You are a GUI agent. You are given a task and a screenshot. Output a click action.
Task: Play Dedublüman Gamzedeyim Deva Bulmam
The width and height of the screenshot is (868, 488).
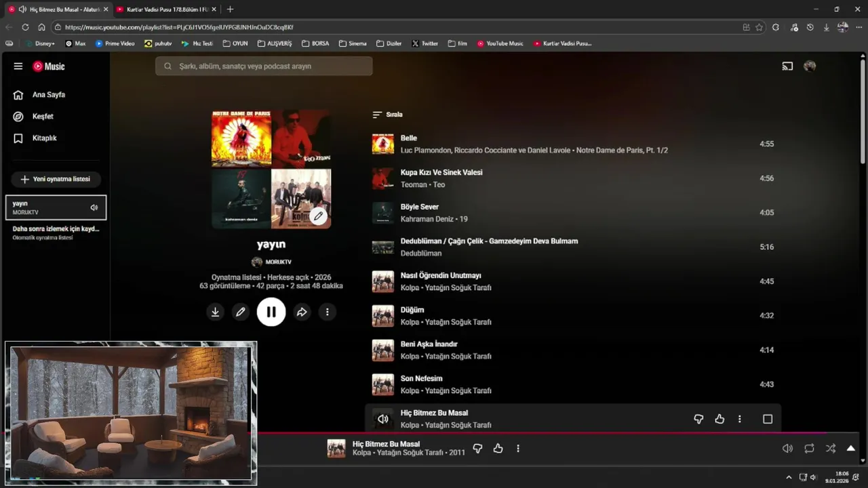pos(489,241)
